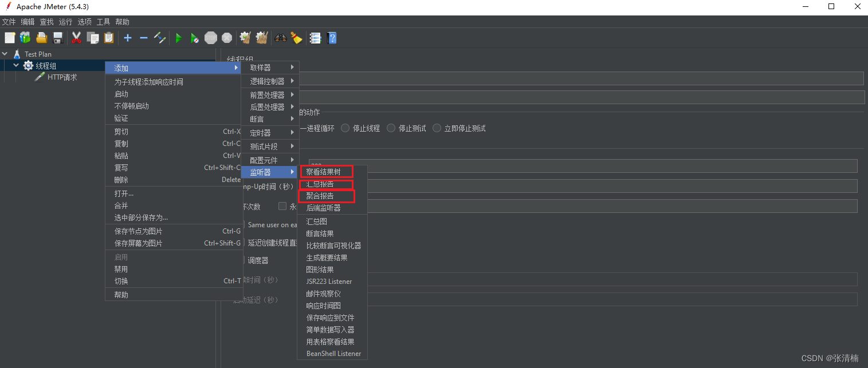Expand the 后置处理器 submenu
The height and width of the screenshot is (368, 868).
[269, 107]
